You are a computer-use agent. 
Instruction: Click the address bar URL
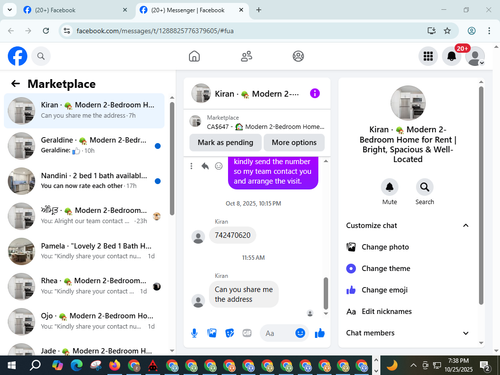155,31
